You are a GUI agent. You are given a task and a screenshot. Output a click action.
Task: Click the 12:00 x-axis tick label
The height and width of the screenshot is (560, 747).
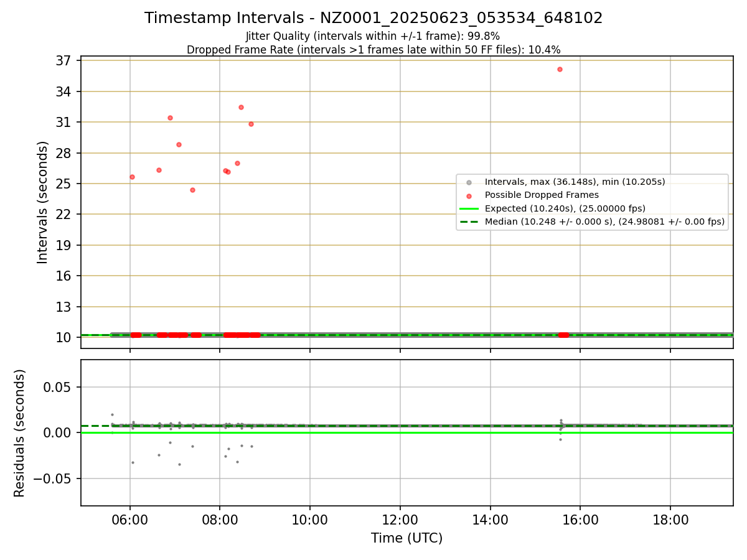click(400, 520)
